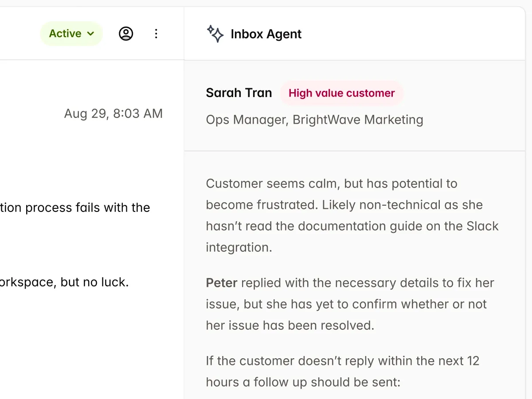Click the Inbox Agent sparkle icon
The height and width of the screenshot is (399, 532).
pyautogui.click(x=215, y=34)
